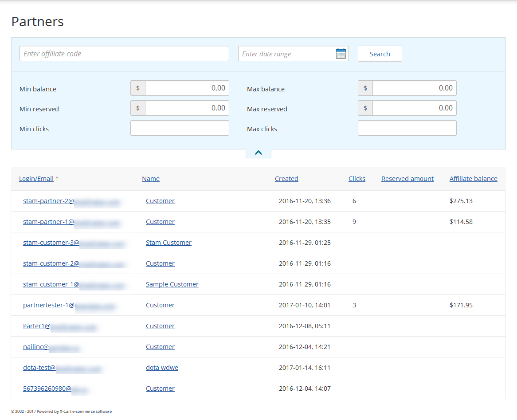Viewport: 517px width, 420px height.
Task: Click the Min balance amount field
Action: (186, 88)
